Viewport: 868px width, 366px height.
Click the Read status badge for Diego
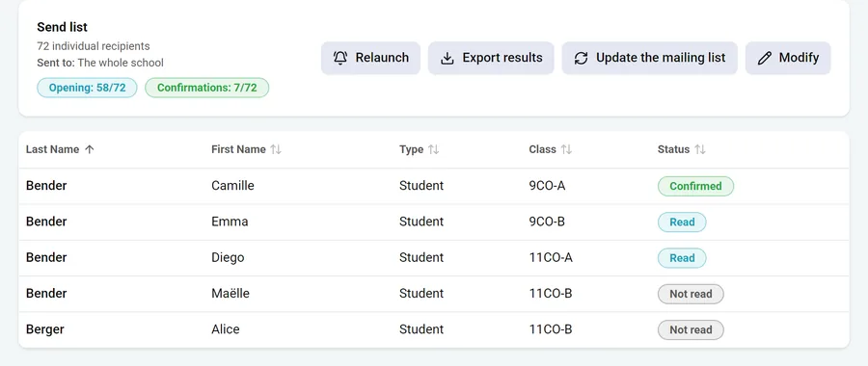682,258
